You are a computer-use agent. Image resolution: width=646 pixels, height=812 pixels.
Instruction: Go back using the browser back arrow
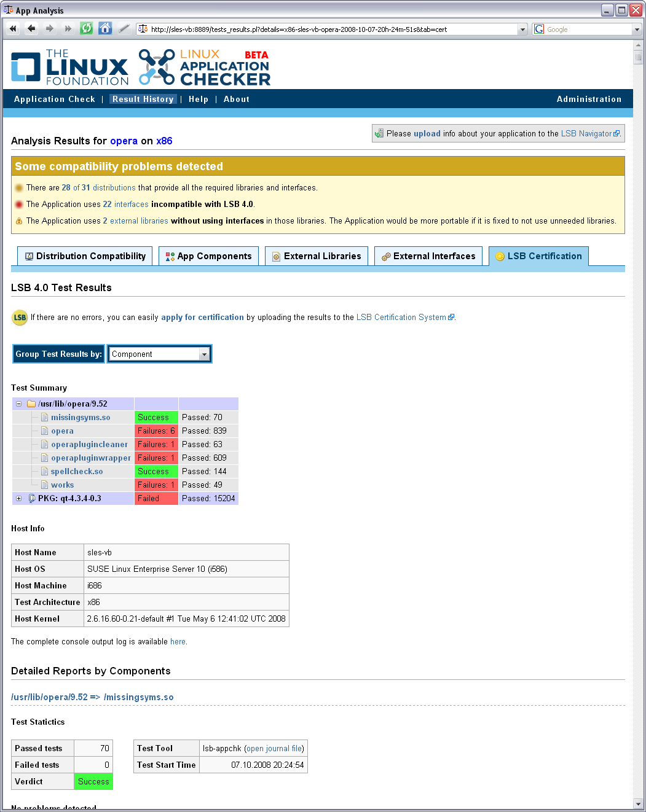[x=31, y=29]
